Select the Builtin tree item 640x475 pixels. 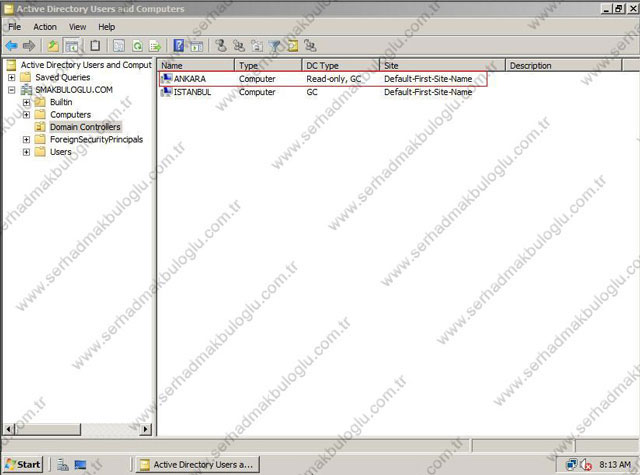tap(61, 102)
